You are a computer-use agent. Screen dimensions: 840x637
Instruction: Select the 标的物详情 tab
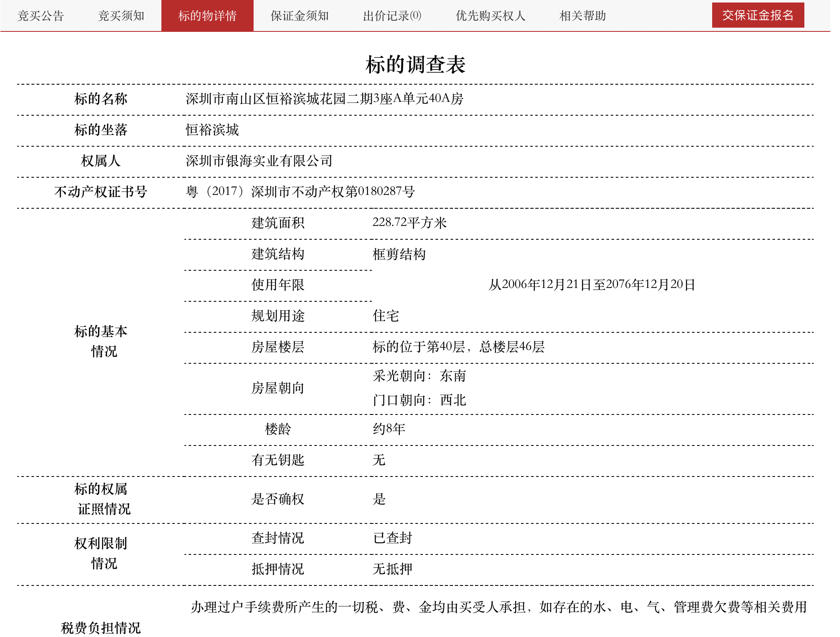tap(207, 16)
